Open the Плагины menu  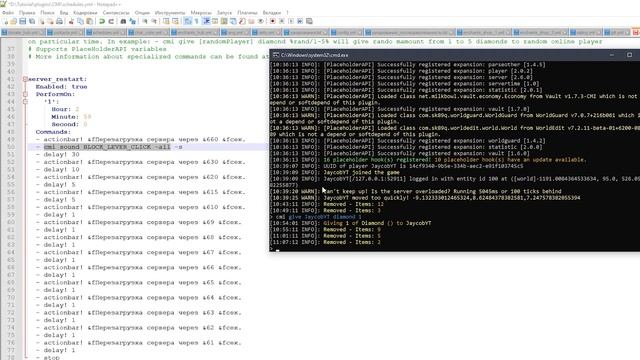click(247, 13)
